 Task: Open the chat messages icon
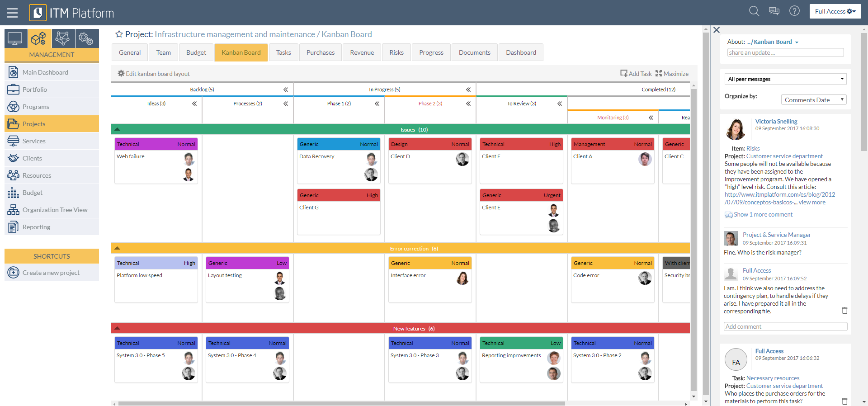(774, 11)
